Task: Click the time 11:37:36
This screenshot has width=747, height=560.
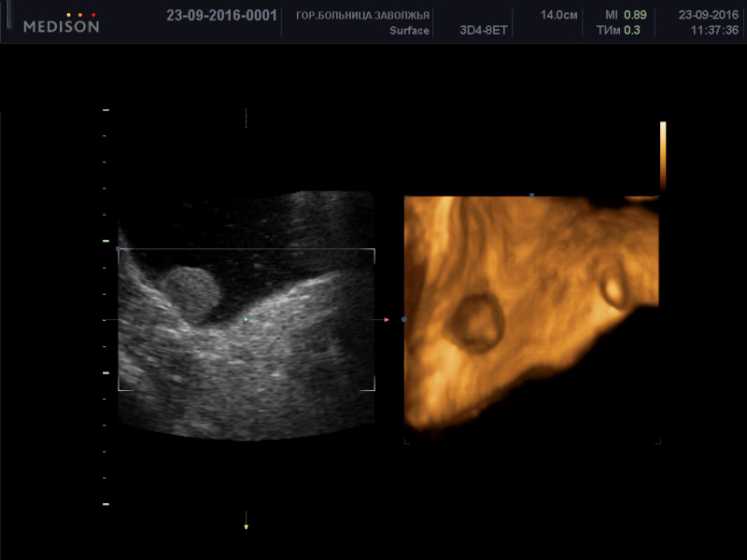Action: pyautogui.click(x=714, y=31)
